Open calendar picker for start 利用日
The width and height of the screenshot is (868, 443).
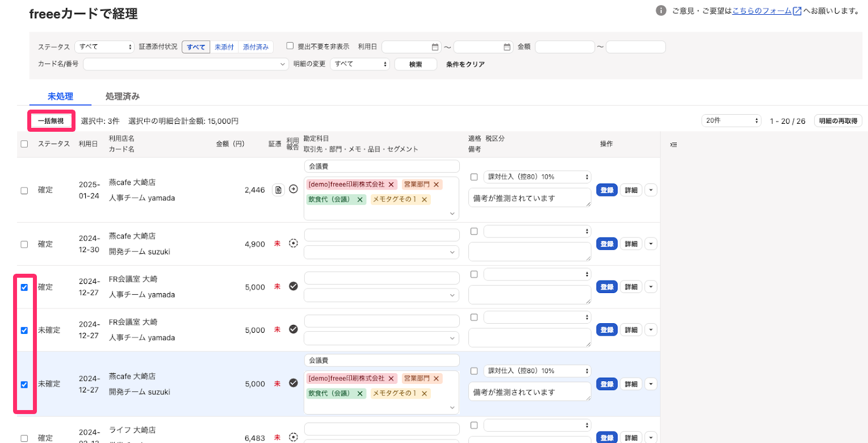tap(435, 47)
